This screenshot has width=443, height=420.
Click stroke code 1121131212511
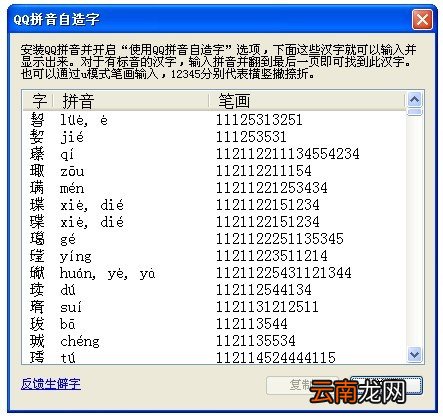point(267,307)
